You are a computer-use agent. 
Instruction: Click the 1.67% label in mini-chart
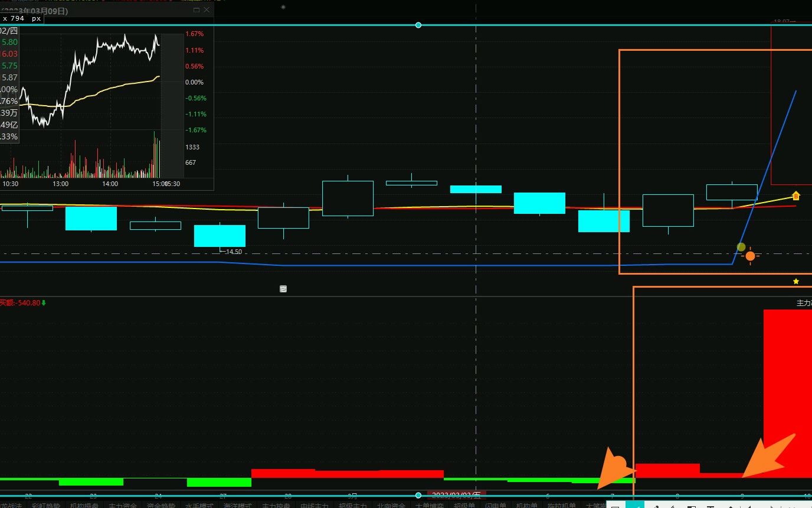(195, 34)
